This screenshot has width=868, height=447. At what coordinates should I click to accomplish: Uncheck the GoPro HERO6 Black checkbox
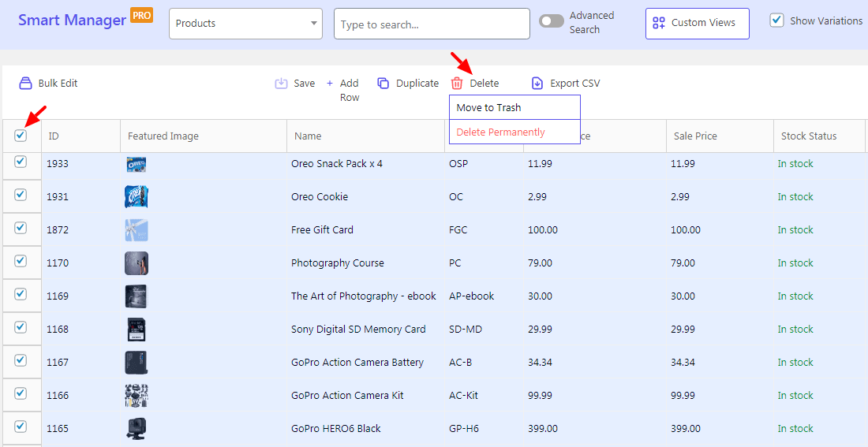pyautogui.click(x=21, y=427)
